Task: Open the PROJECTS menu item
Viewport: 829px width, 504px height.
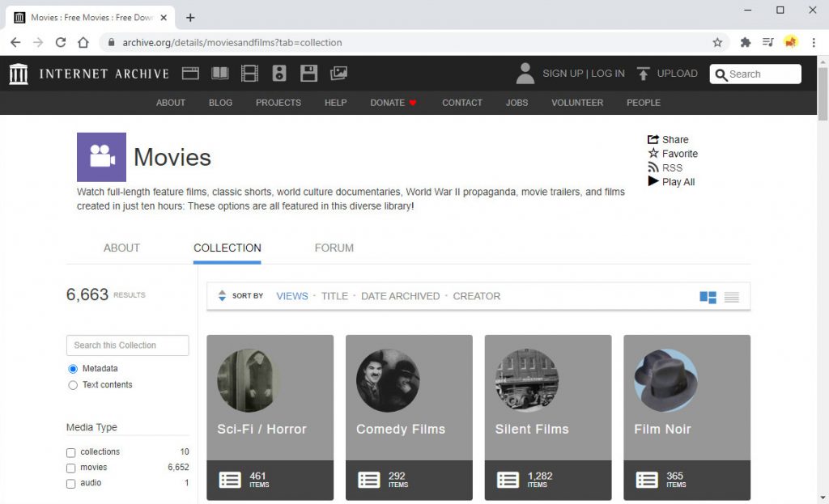Action: [x=278, y=103]
